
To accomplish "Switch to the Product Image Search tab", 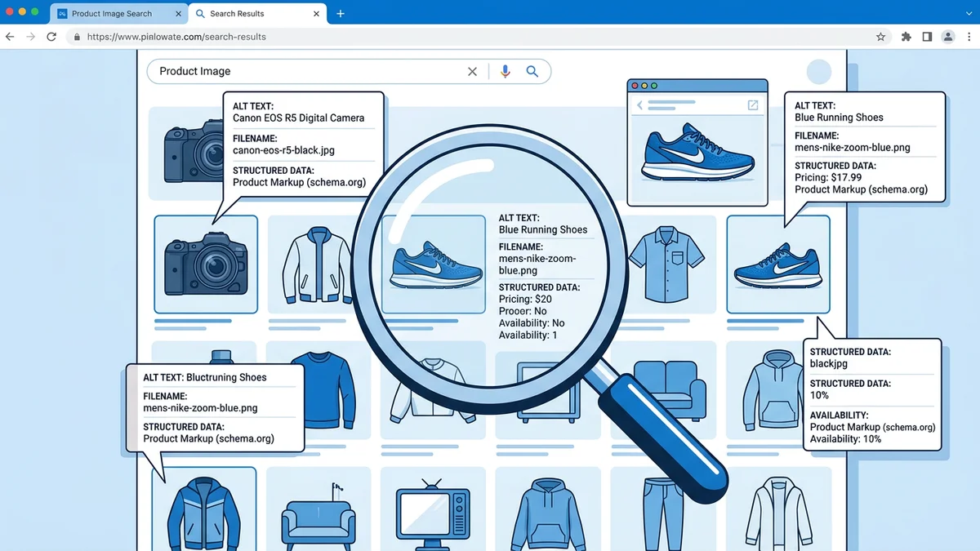I will [x=118, y=13].
